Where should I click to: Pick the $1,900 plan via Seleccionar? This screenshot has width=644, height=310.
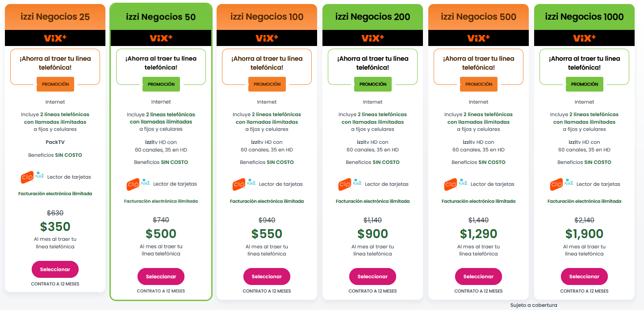coord(584,276)
